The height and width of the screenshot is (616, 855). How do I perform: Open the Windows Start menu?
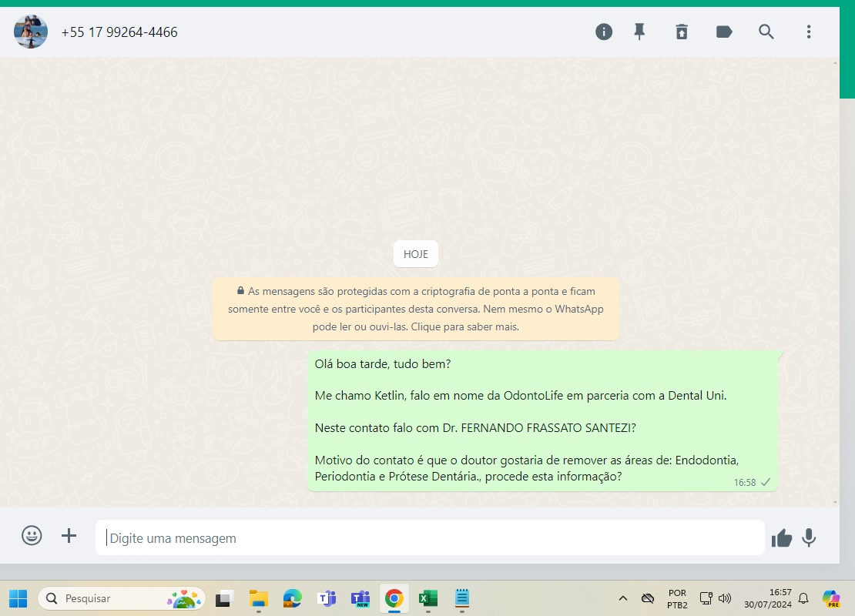(18, 598)
